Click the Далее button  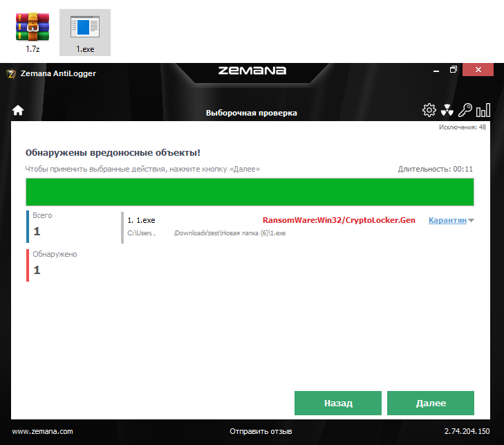pyautogui.click(x=431, y=403)
